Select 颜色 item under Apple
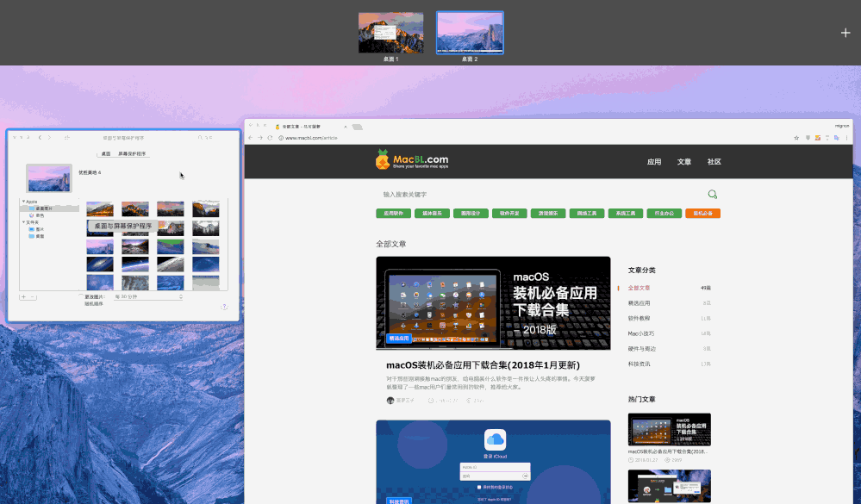Screen dimensions: 861x504 [x=41, y=215]
